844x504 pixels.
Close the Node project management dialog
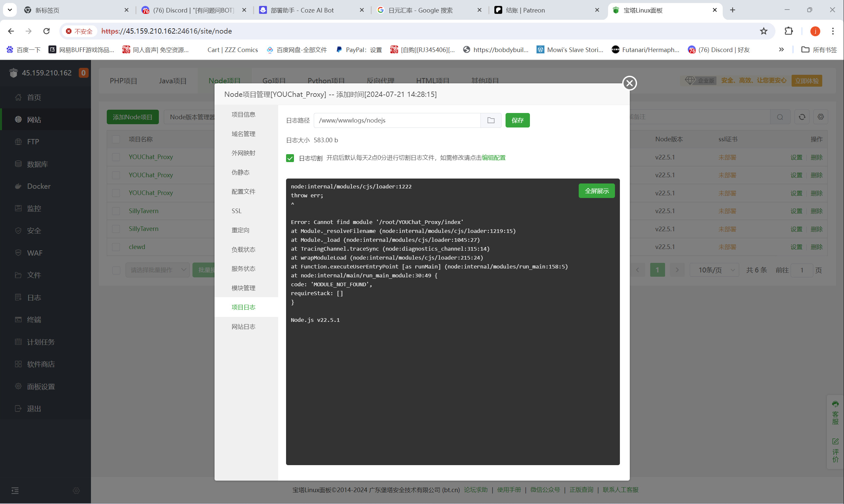click(629, 83)
